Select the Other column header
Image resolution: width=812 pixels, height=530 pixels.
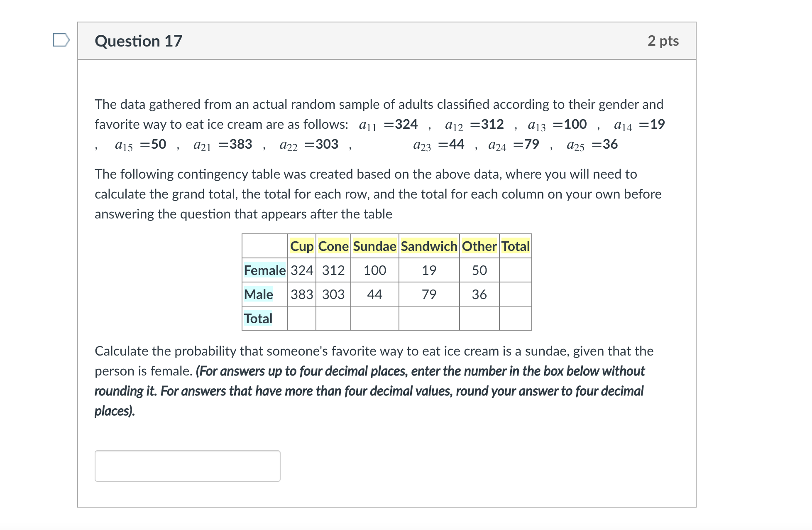pyautogui.click(x=479, y=246)
